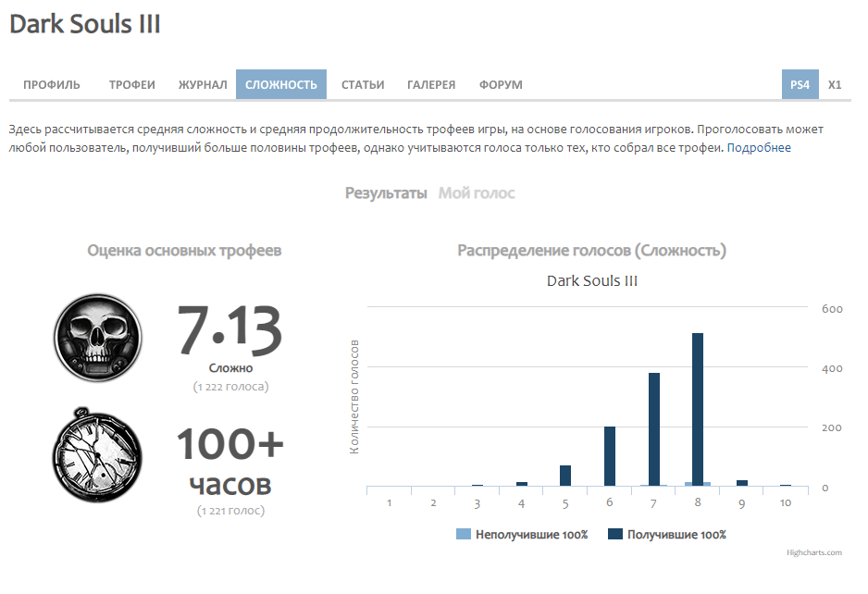This screenshot has width=868, height=594.
Task: Show the 'Мой голос' view
Action: pos(477,193)
